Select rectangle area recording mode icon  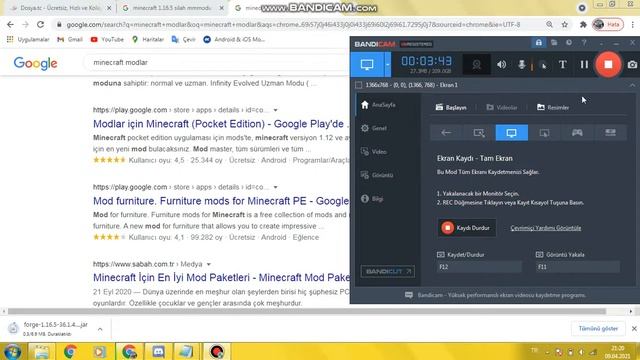point(479,133)
